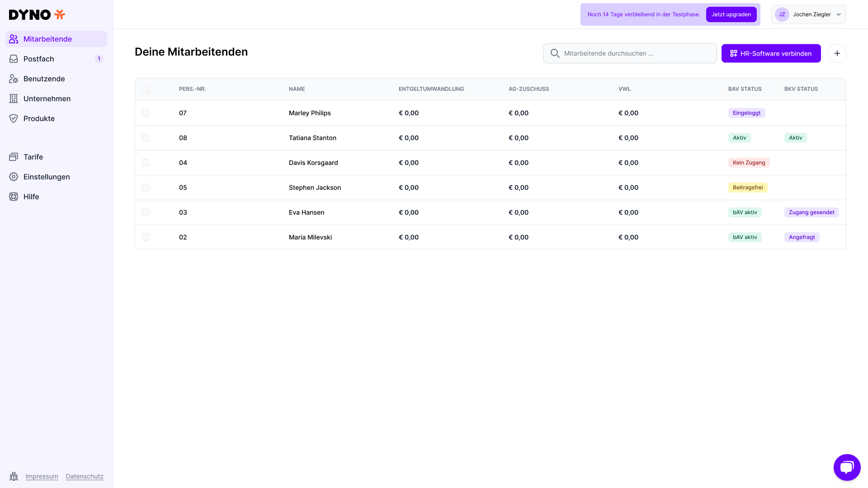Click the bug report icon in sidebar footer
Image resolution: width=868 pixels, height=488 pixels.
coord(14,476)
